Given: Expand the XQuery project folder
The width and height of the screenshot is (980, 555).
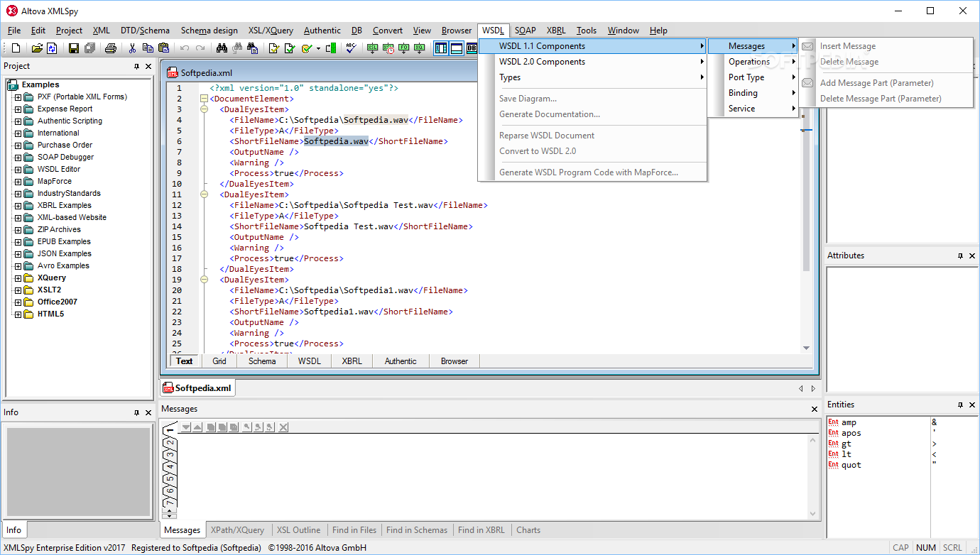Looking at the screenshot, I should click(x=18, y=277).
